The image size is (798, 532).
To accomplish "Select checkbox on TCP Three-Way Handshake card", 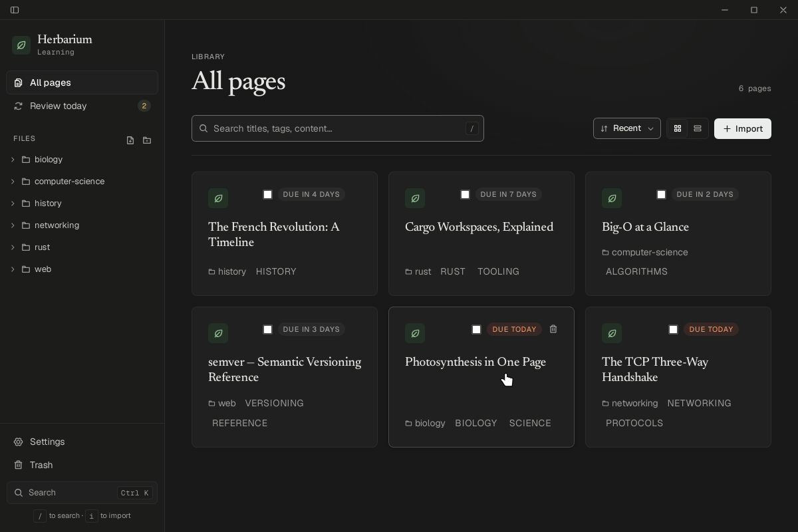I will (673, 329).
